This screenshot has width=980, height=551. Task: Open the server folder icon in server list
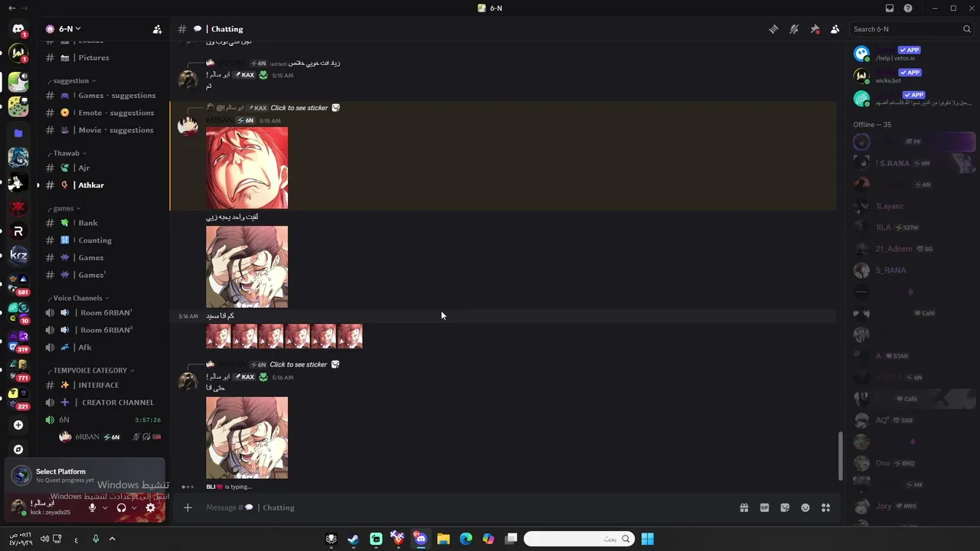pos(18,133)
